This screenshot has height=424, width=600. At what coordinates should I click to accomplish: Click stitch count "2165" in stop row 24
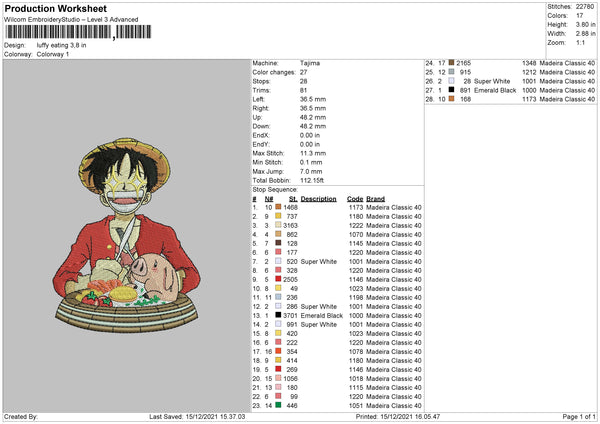[464, 63]
